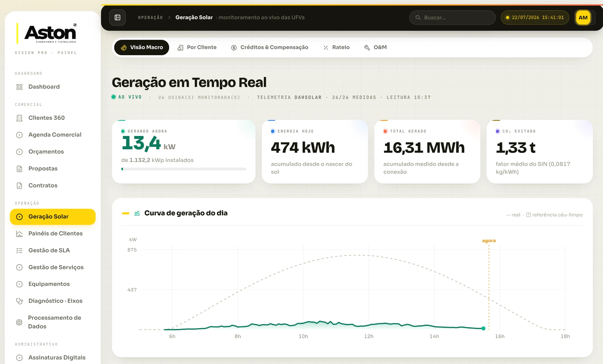
Task: Open the O&M tab
Action: [x=375, y=47]
